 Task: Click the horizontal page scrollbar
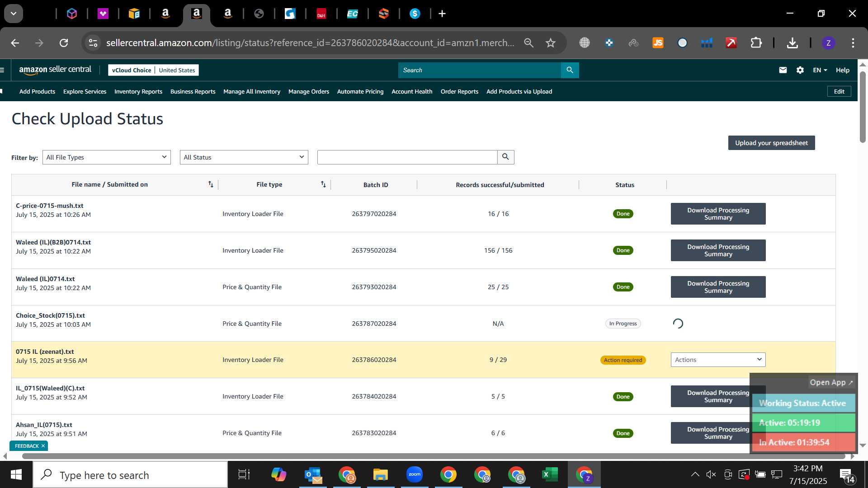[433, 456]
